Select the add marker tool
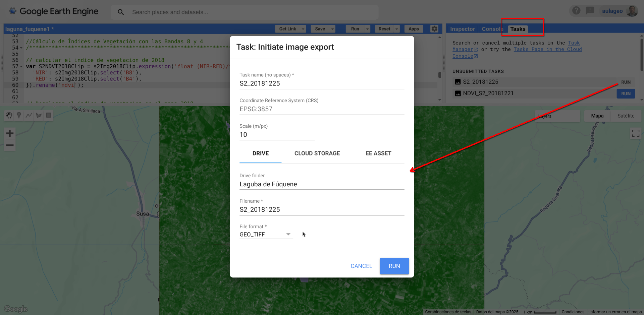 coord(19,115)
